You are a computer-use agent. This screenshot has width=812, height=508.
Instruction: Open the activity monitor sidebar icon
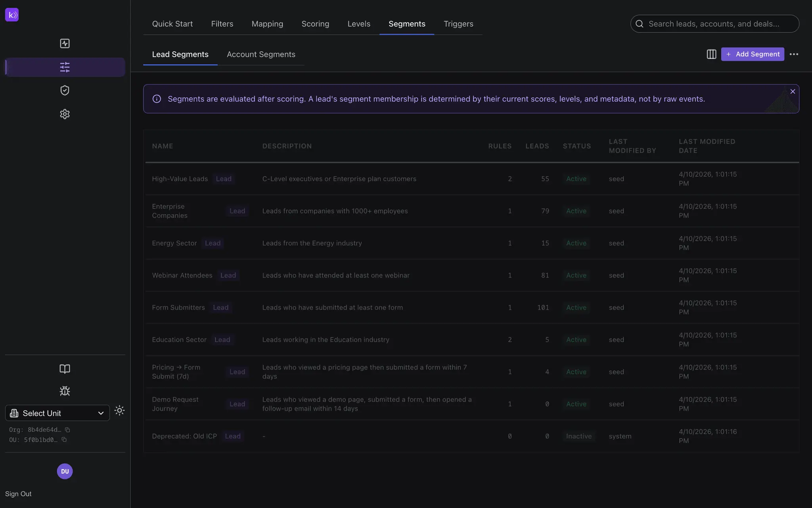point(65,43)
